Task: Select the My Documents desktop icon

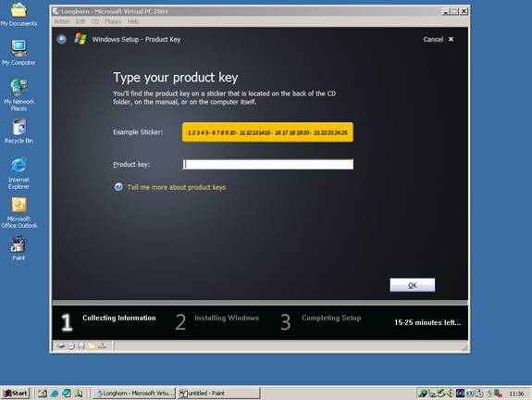Action: [19, 14]
